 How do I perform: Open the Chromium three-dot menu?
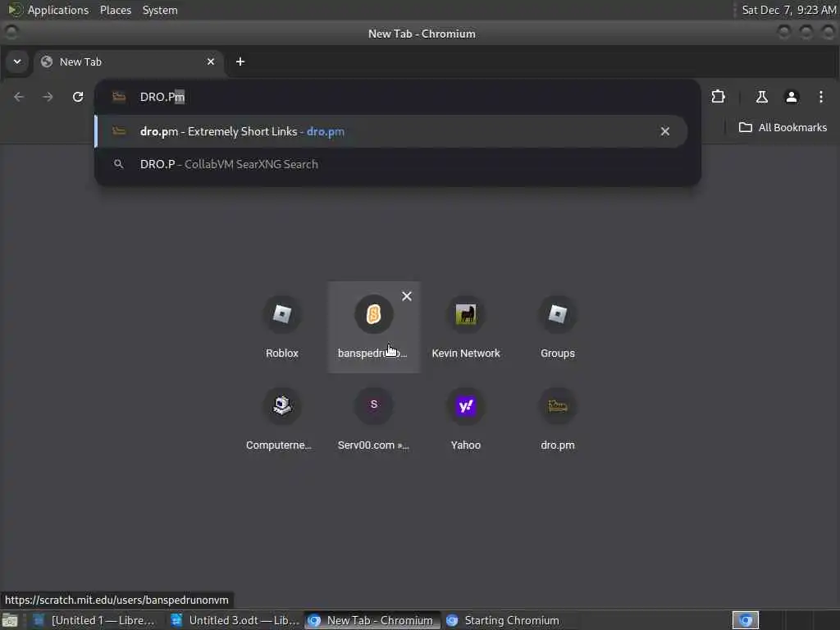pyautogui.click(x=820, y=97)
